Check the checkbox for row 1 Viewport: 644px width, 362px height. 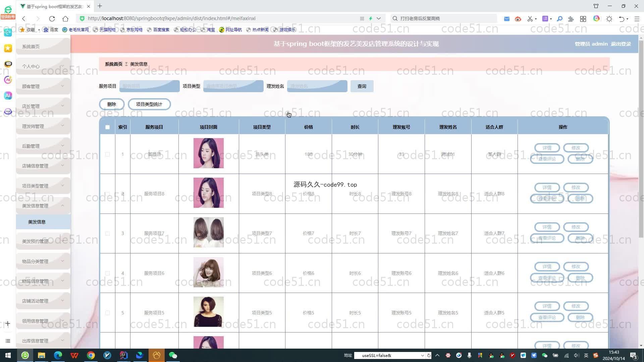[x=107, y=154]
